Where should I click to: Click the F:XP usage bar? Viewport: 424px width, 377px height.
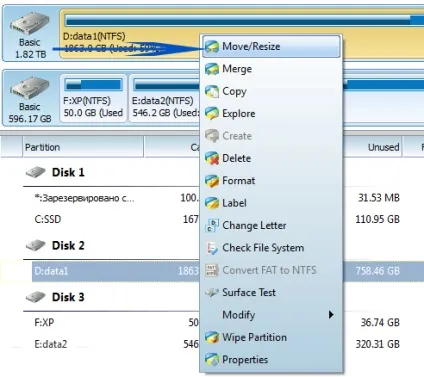click(x=93, y=85)
